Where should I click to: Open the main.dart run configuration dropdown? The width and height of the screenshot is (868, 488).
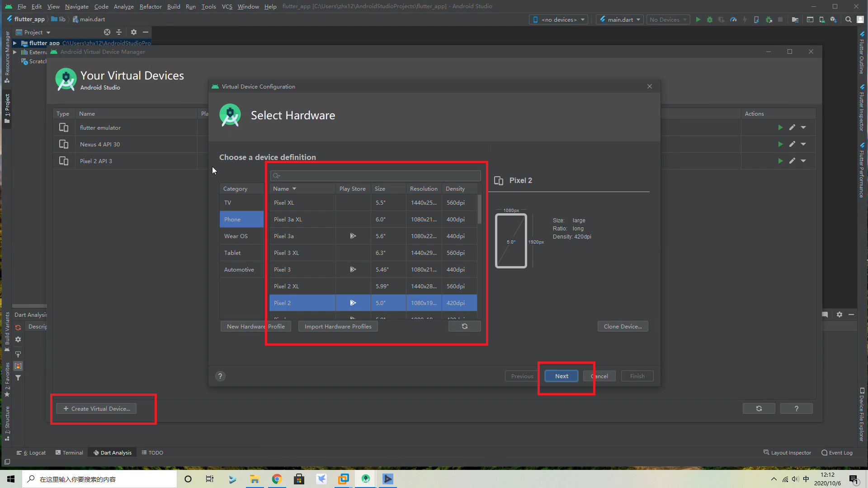coord(620,19)
